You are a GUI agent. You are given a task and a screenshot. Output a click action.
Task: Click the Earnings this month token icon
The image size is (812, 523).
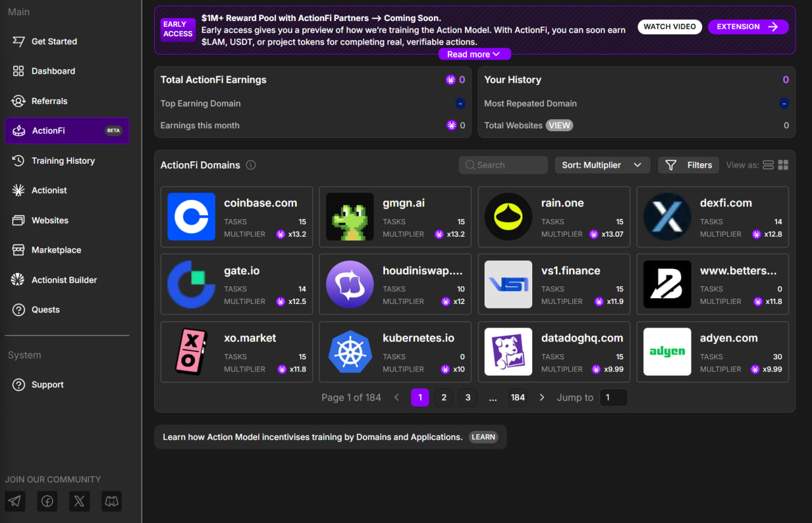coord(451,126)
